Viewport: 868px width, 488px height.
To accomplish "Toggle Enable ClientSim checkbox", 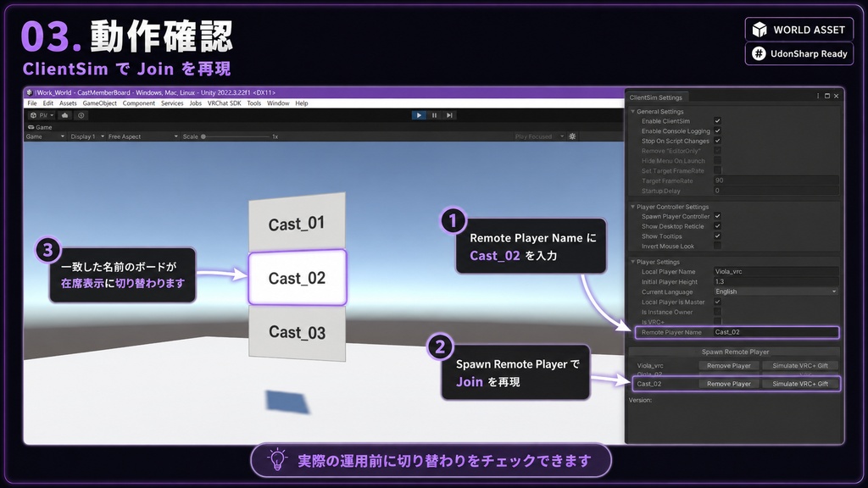I will 717,121.
